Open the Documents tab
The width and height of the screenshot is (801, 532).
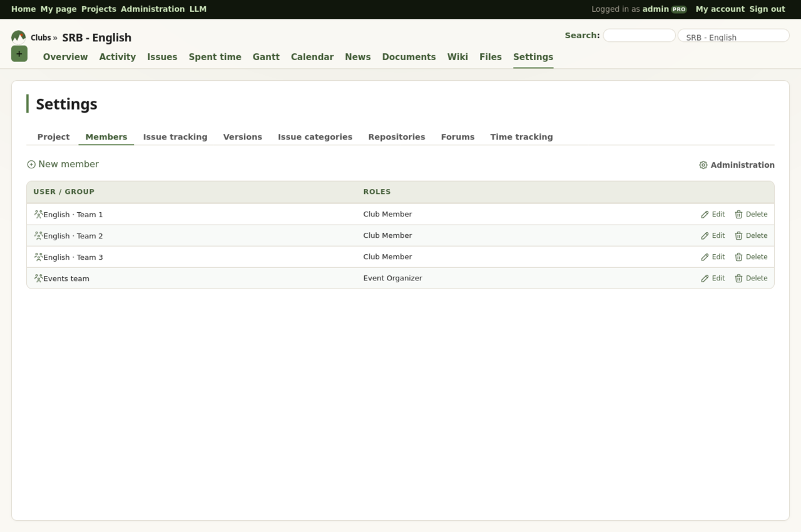tap(409, 57)
